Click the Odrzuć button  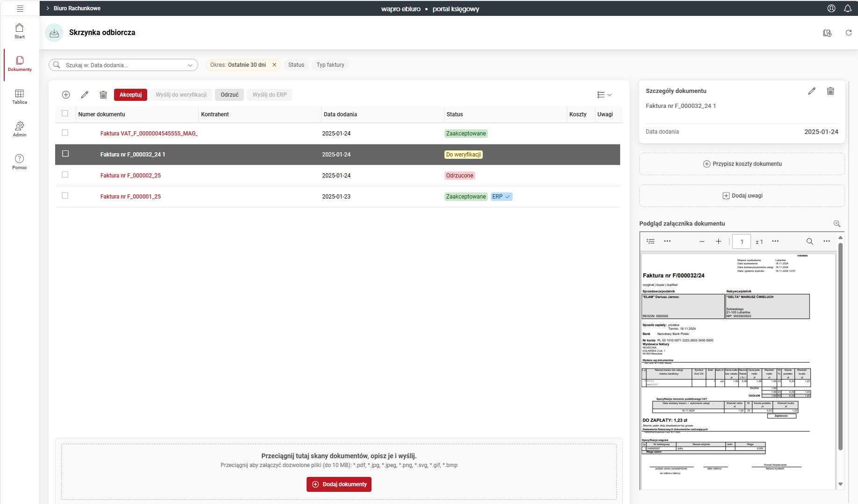coord(229,95)
